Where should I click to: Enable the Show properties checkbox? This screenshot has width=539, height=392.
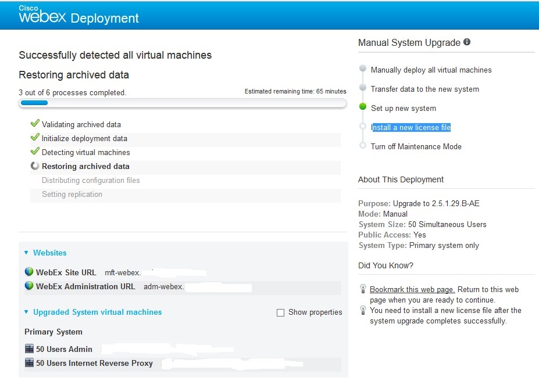pyautogui.click(x=280, y=312)
